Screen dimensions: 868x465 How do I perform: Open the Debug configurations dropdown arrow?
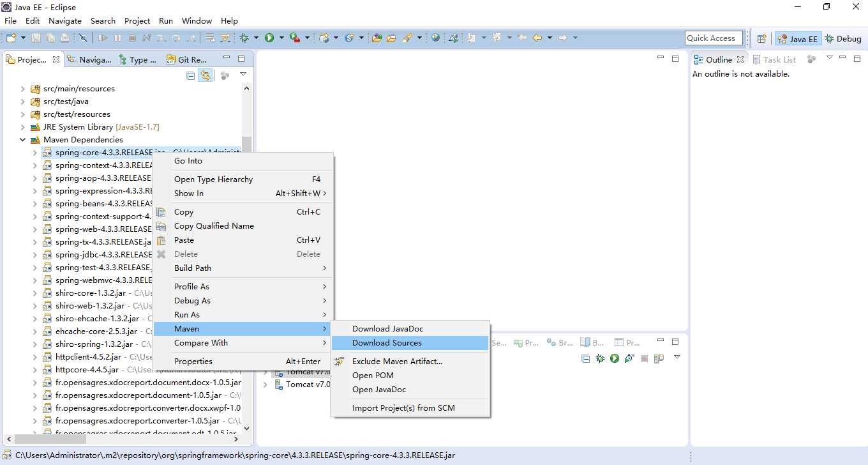[256, 38]
